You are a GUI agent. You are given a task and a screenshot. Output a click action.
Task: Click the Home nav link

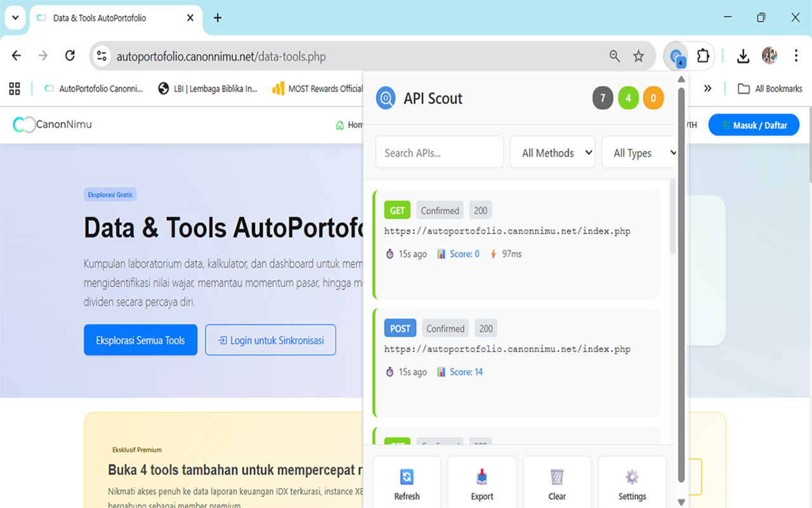pos(349,125)
